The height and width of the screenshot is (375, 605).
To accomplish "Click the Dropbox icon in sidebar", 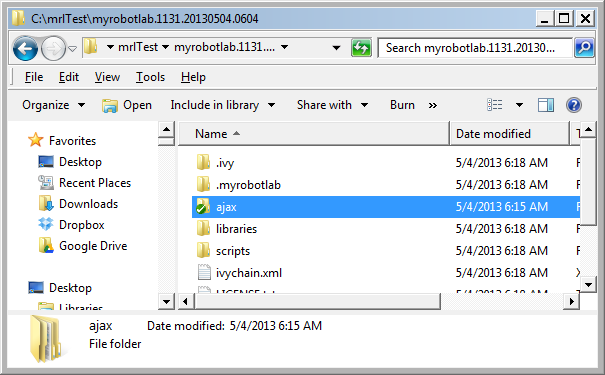I will (x=46, y=224).
